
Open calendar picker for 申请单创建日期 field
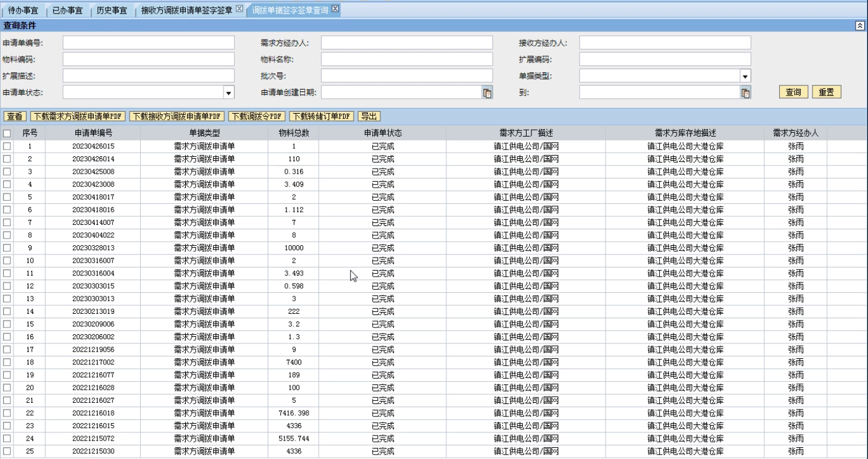click(487, 93)
